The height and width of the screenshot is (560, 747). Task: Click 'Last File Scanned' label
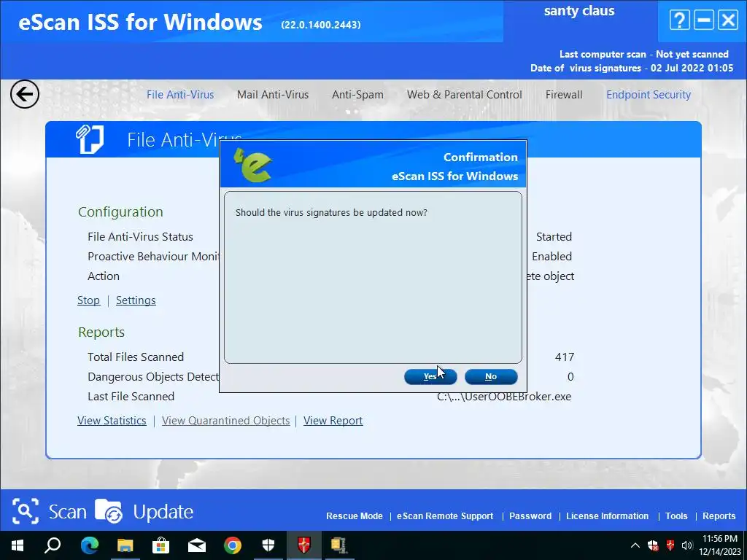pos(131,397)
